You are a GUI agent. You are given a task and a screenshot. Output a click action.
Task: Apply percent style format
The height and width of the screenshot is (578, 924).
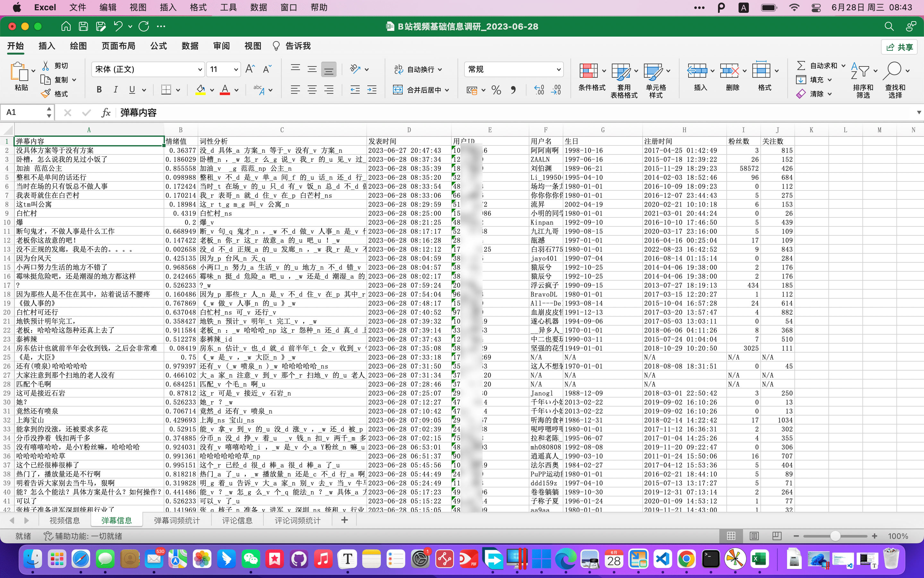coord(496,90)
